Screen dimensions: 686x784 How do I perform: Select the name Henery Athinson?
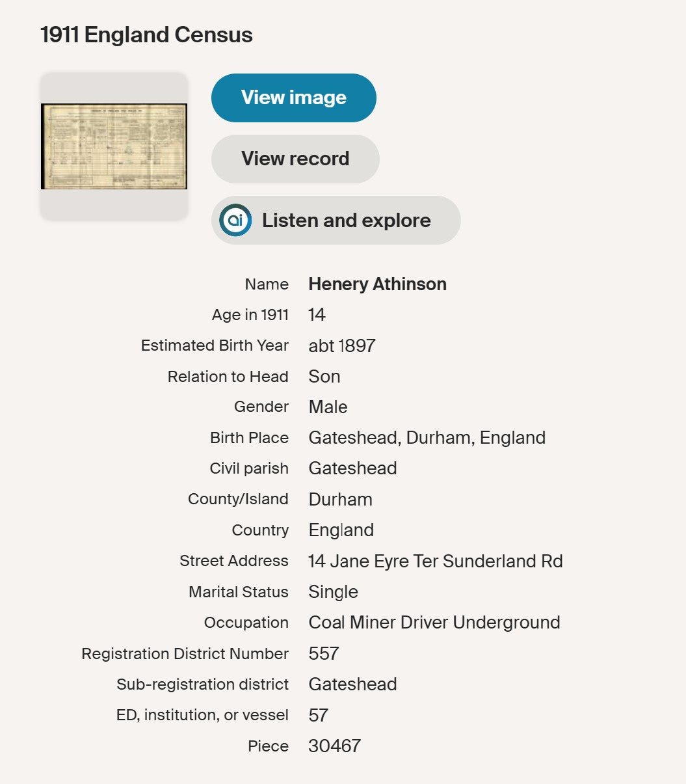(377, 284)
